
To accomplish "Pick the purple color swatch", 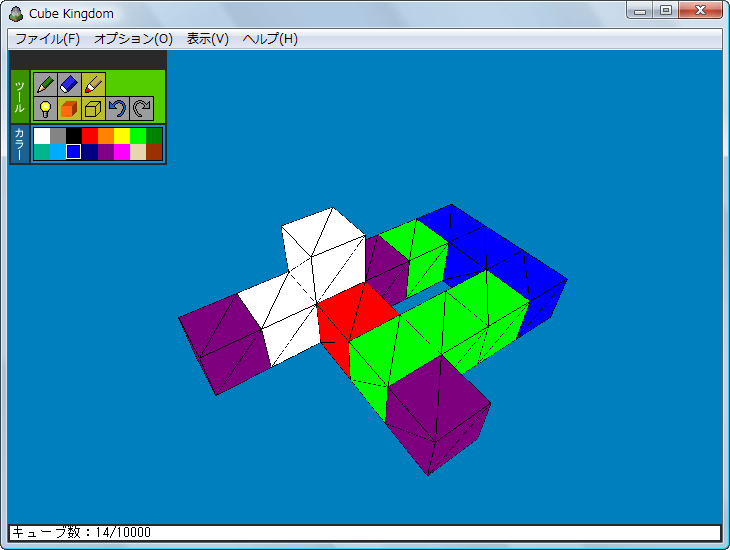I will (106, 152).
